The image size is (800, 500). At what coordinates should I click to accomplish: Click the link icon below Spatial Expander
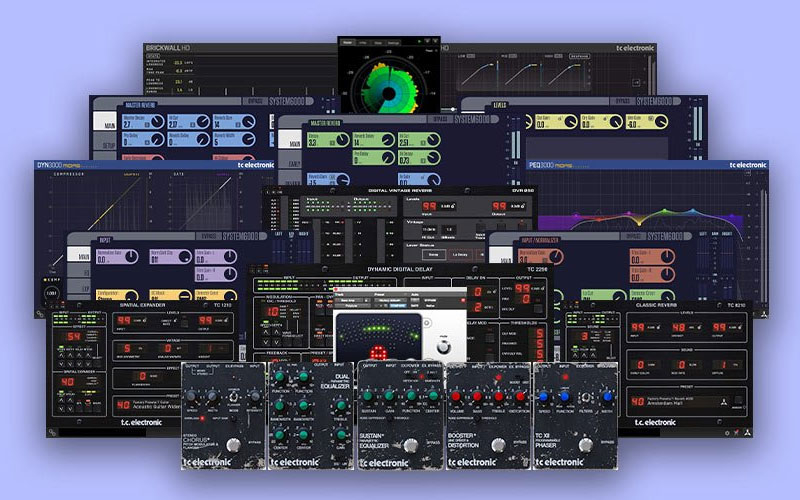tap(50, 432)
